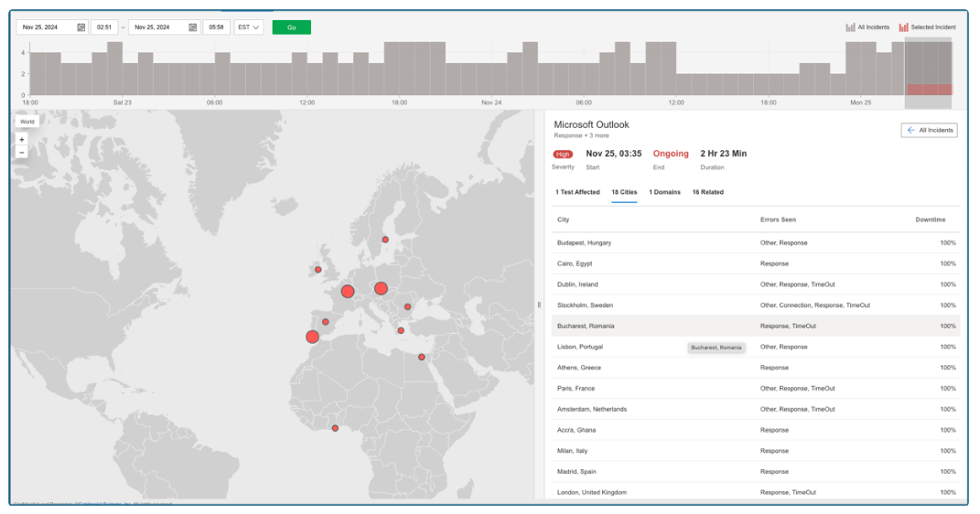
Task: Click the red Ongoing end status
Action: click(671, 154)
